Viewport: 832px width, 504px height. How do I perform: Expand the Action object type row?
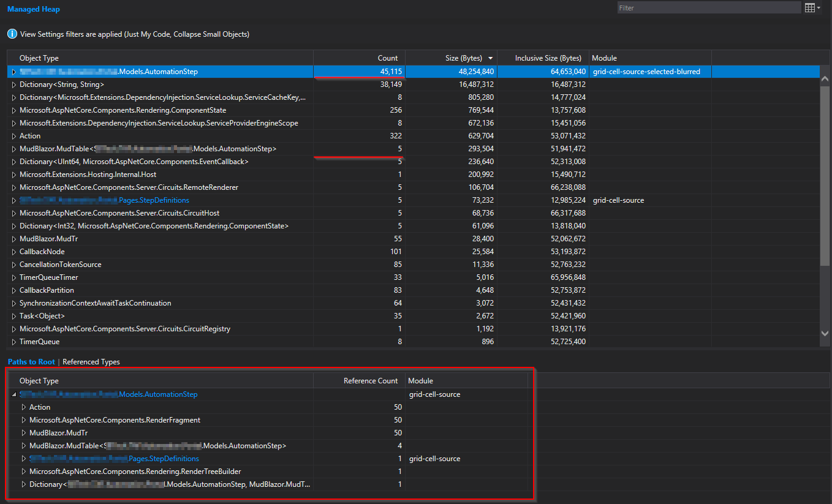click(13, 135)
